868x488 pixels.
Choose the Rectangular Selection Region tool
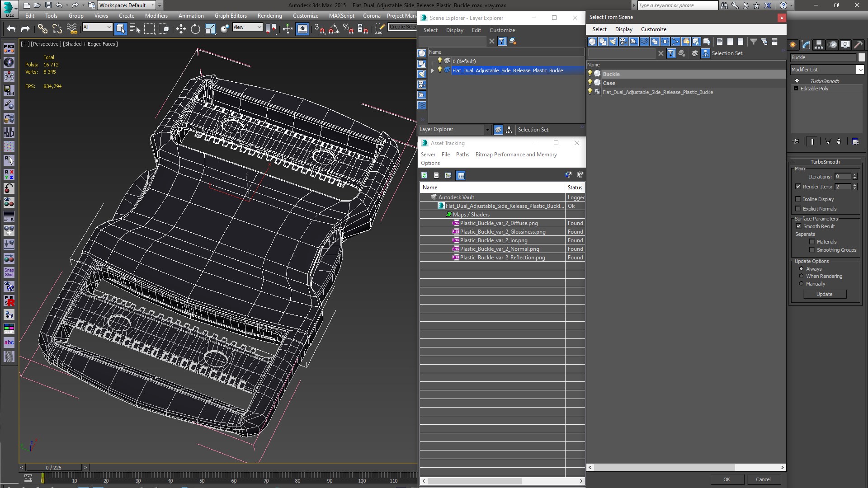pyautogui.click(x=149, y=28)
